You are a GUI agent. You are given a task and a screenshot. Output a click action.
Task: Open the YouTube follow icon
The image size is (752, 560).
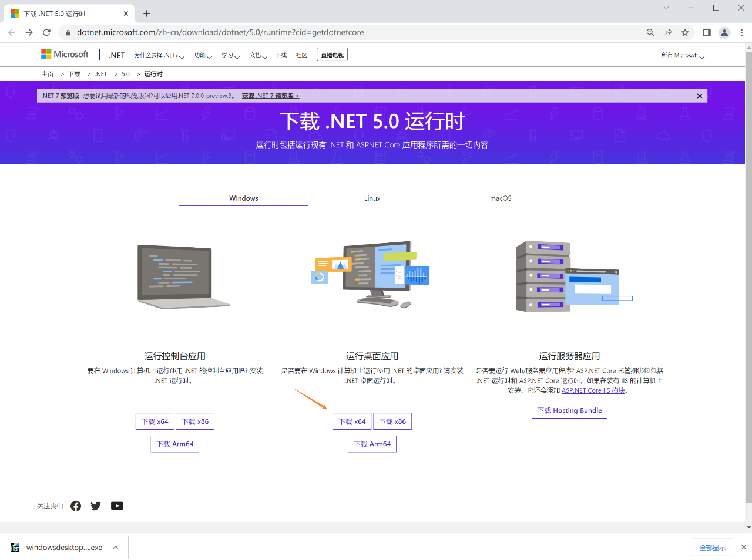(x=117, y=506)
